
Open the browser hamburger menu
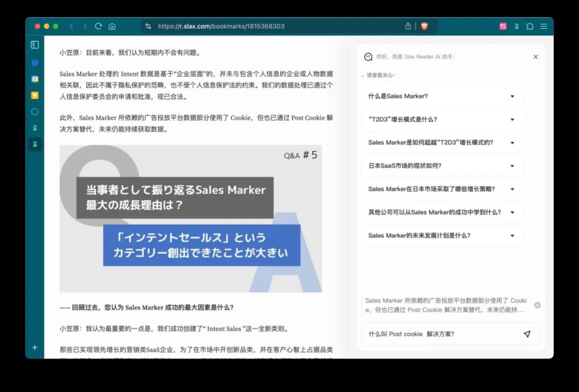tap(544, 26)
